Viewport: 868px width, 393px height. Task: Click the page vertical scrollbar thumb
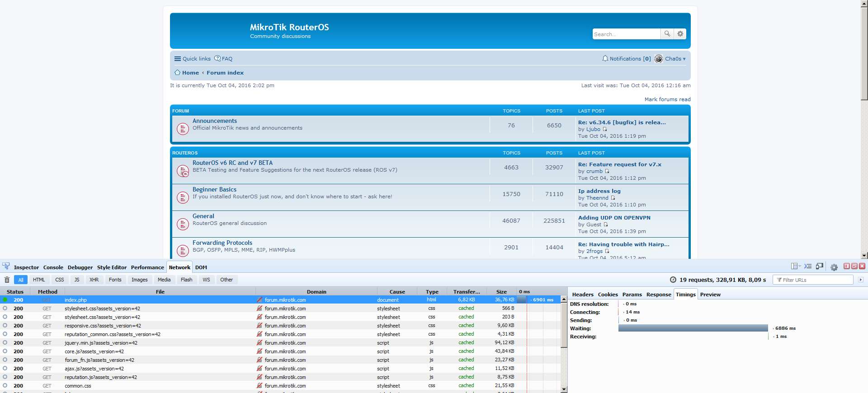pos(864,53)
